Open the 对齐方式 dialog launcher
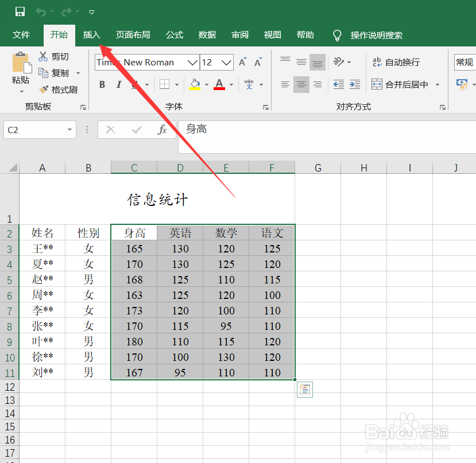 [442, 107]
